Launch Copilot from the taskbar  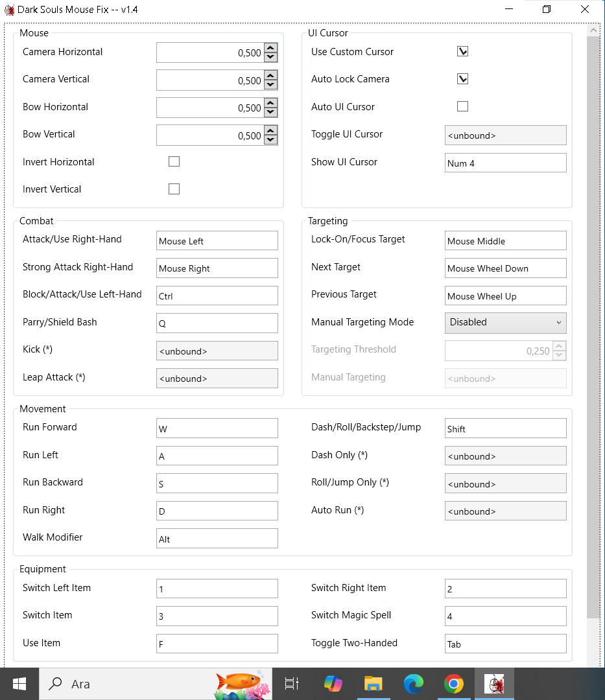pyautogui.click(x=333, y=684)
